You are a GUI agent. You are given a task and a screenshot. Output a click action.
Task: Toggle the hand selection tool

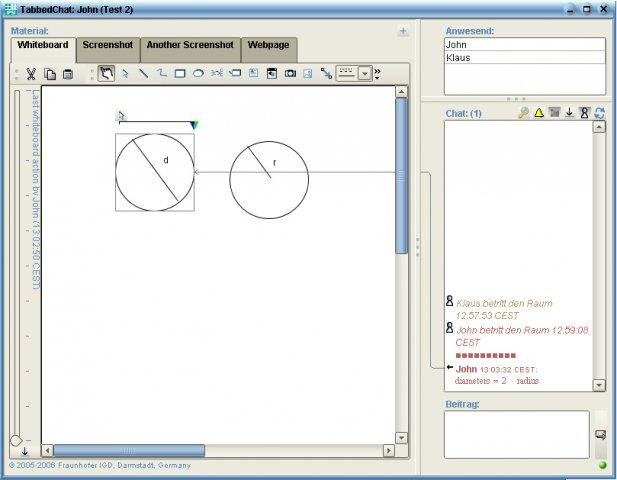[x=106, y=73]
